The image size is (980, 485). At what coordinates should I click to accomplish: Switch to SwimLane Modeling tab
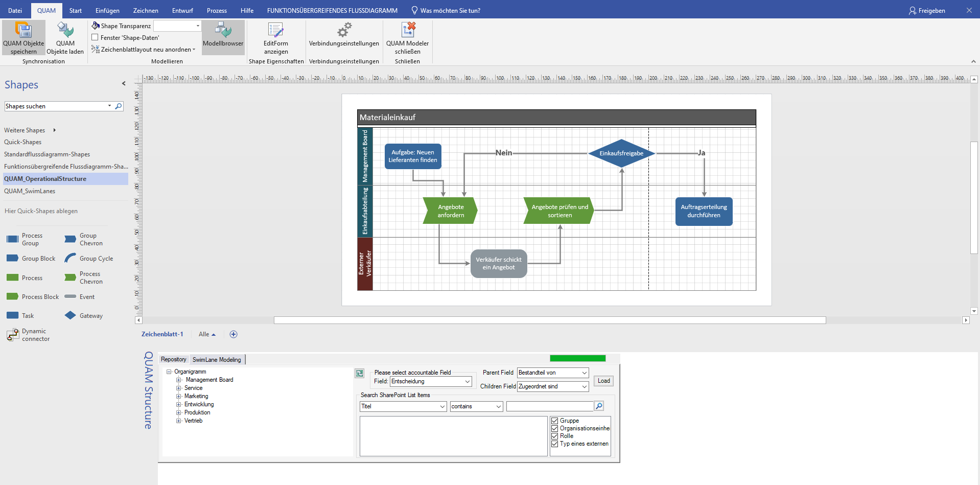pos(217,360)
